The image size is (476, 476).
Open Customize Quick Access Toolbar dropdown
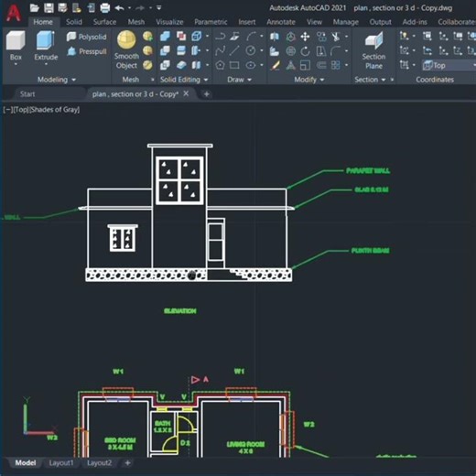click(x=159, y=8)
